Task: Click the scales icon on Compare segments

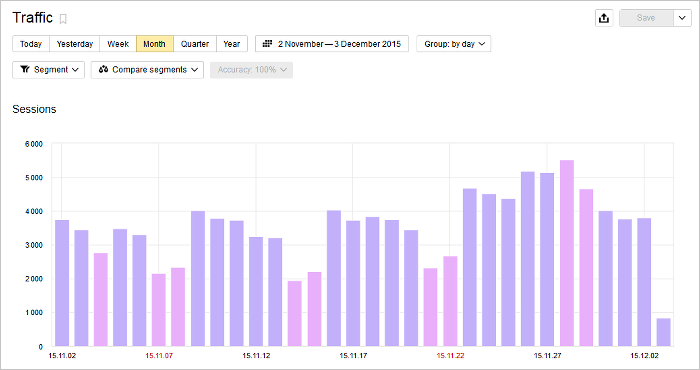Action: (104, 70)
